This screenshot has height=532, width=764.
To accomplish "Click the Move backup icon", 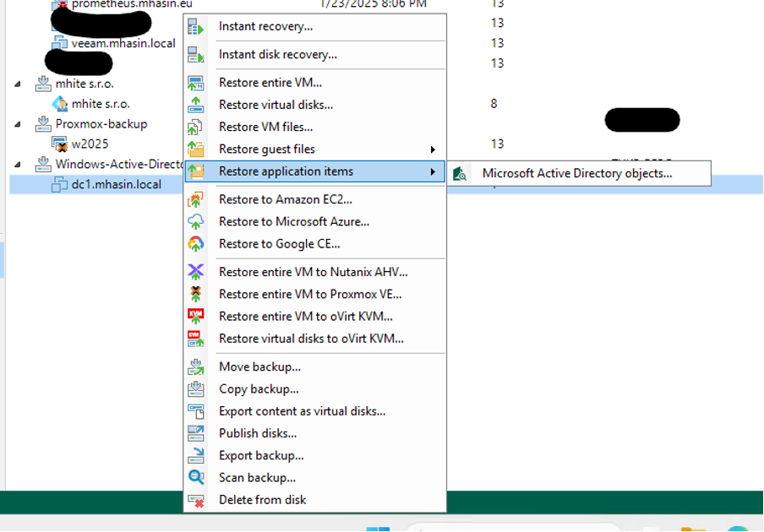I will coord(196,366).
